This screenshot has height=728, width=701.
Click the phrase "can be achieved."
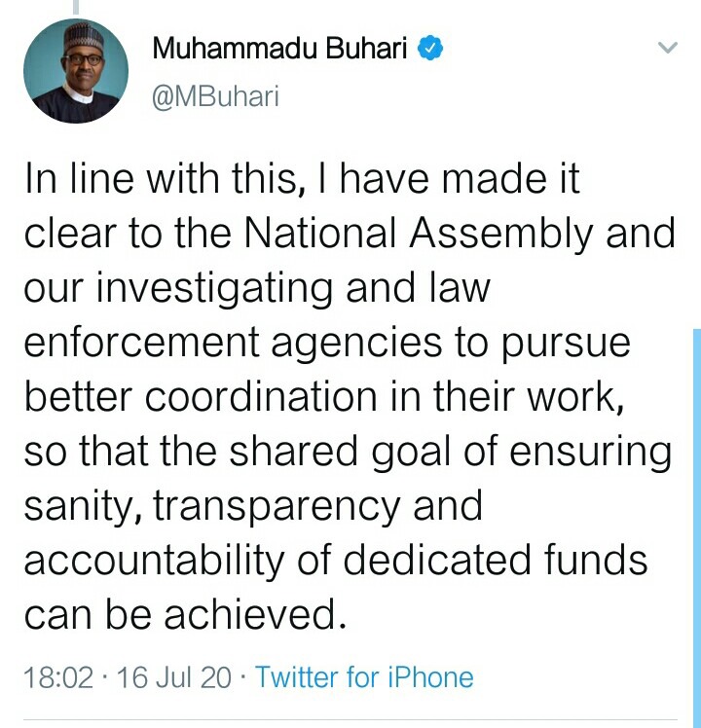(x=185, y=614)
